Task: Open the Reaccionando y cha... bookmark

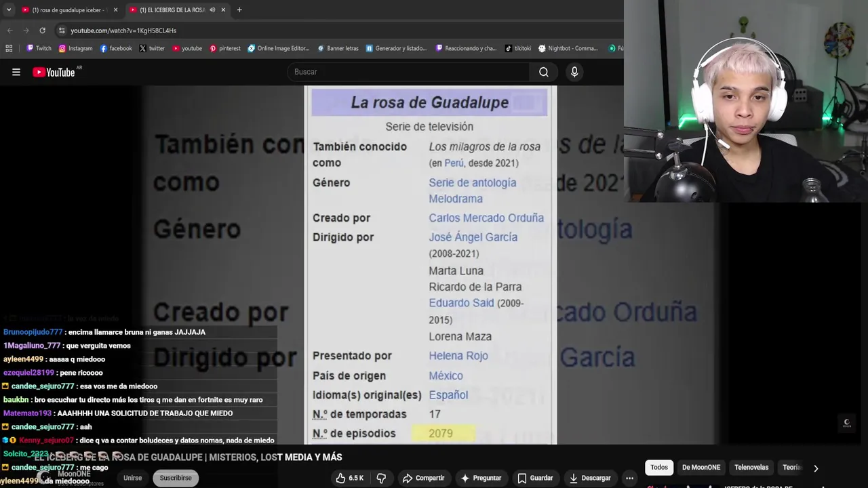Action: coord(467,48)
